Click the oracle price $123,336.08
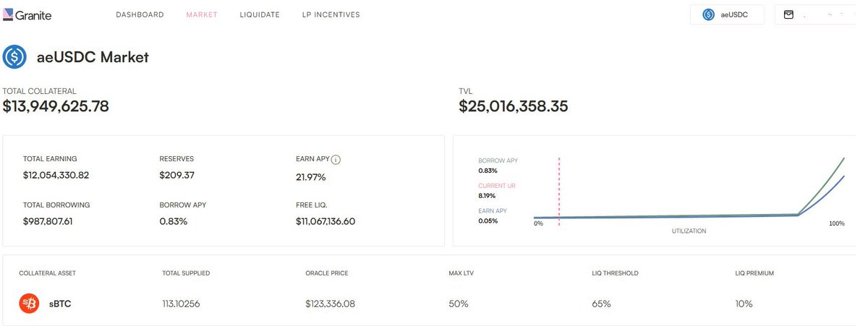The height and width of the screenshot is (326, 868). pyautogui.click(x=331, y=304)
